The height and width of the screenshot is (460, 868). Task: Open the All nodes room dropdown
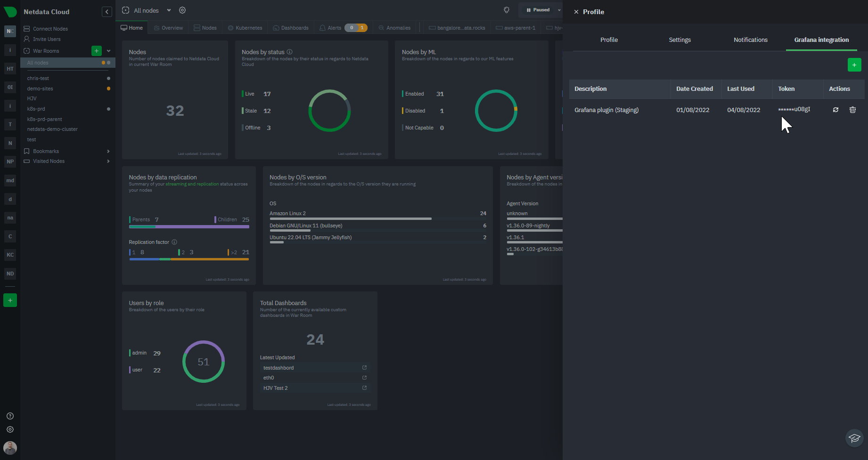169,10
